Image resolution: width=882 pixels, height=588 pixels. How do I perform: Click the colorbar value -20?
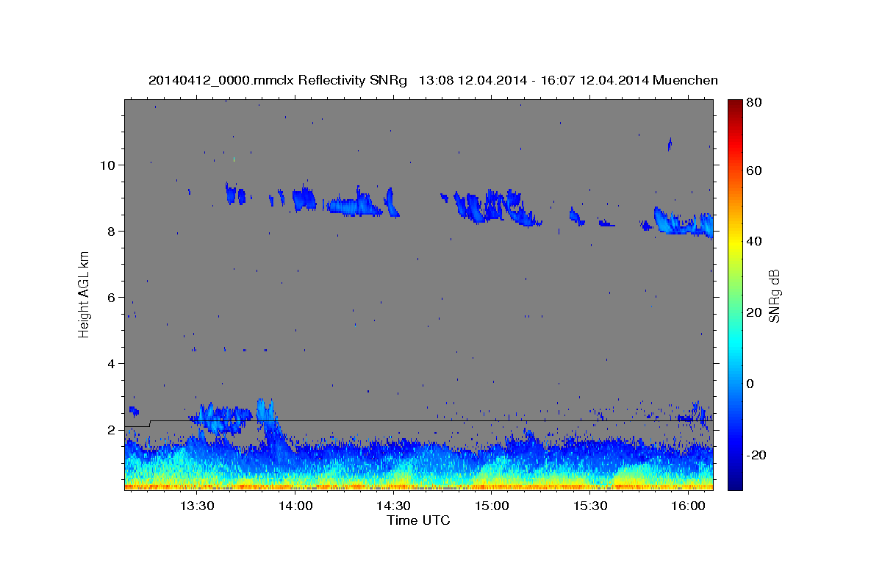pyautogui.click(x=756, y=455)
